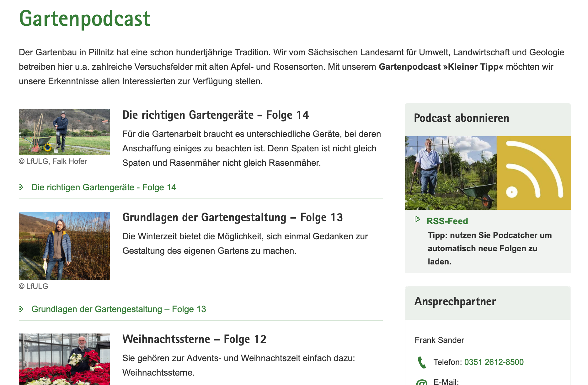
Task: Click the bold text 'Gartenpodcast »Kleiner Tipp«'
Action: pyautogui.click(x=441, y=67)
